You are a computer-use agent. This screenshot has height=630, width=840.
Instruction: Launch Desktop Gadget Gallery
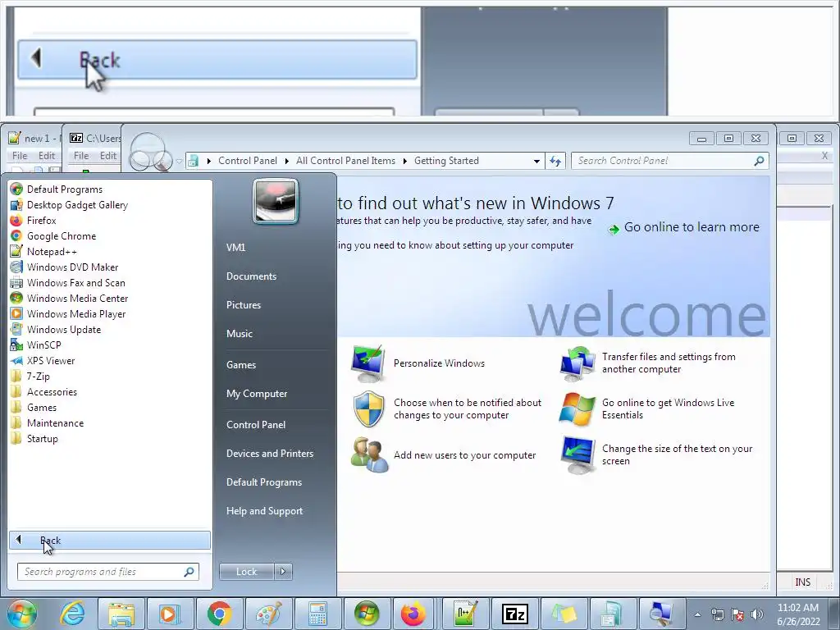point(77,204)
